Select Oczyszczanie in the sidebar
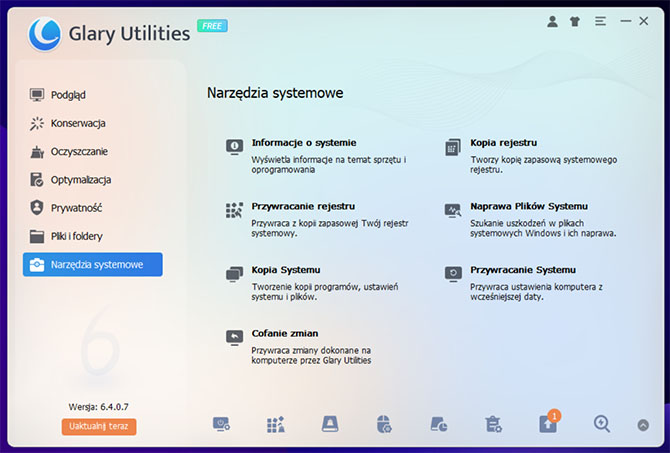Image resolution: width=670 pixels, height=453 pixels. click(79, 151)
